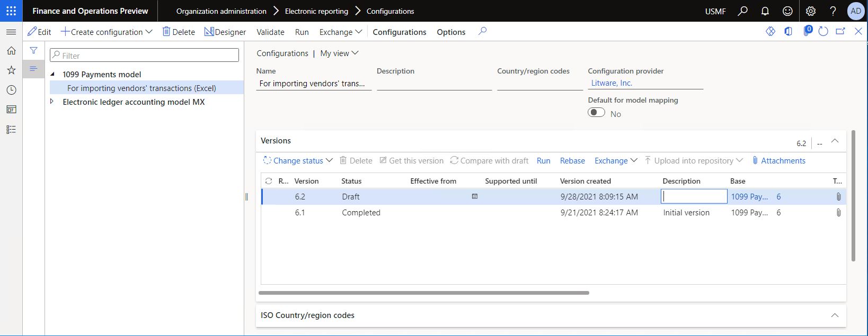Open Litware, Inc. provider link
Screen dimensions: 868x336
(x=612, y=83)
